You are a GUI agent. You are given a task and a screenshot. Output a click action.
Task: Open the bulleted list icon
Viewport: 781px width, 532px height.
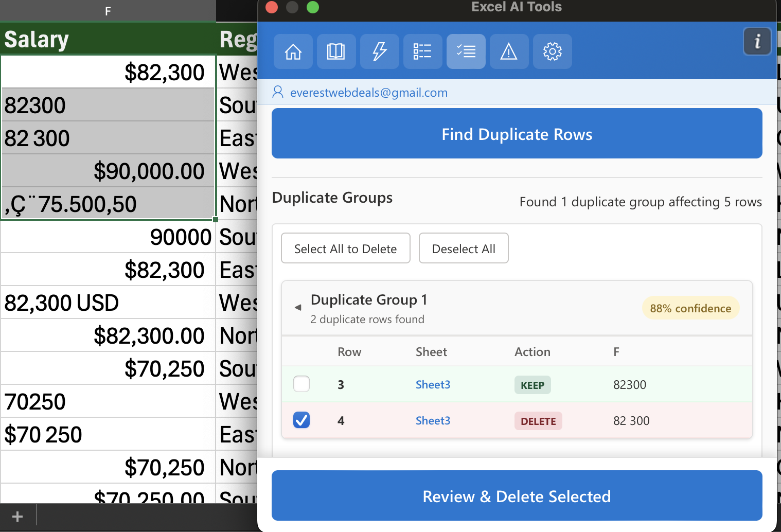point(422,51)
